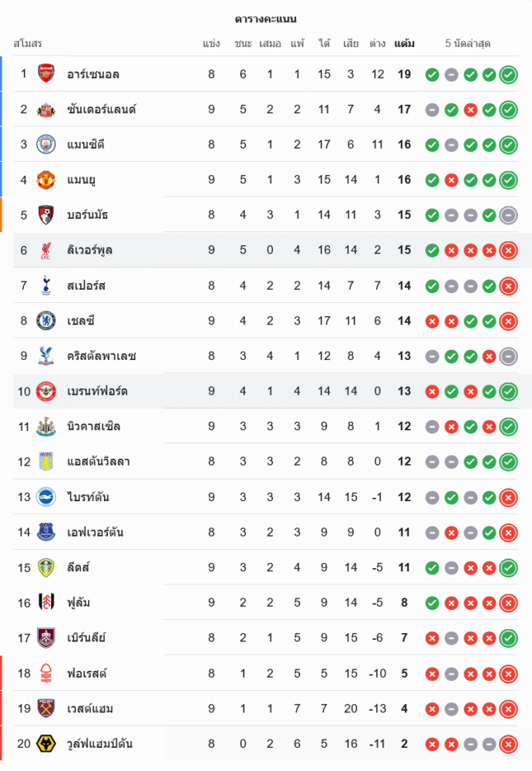532x771 pixels.
Task: Click Arsenal's latest match win indicator
Action: (x=508, y=75)
